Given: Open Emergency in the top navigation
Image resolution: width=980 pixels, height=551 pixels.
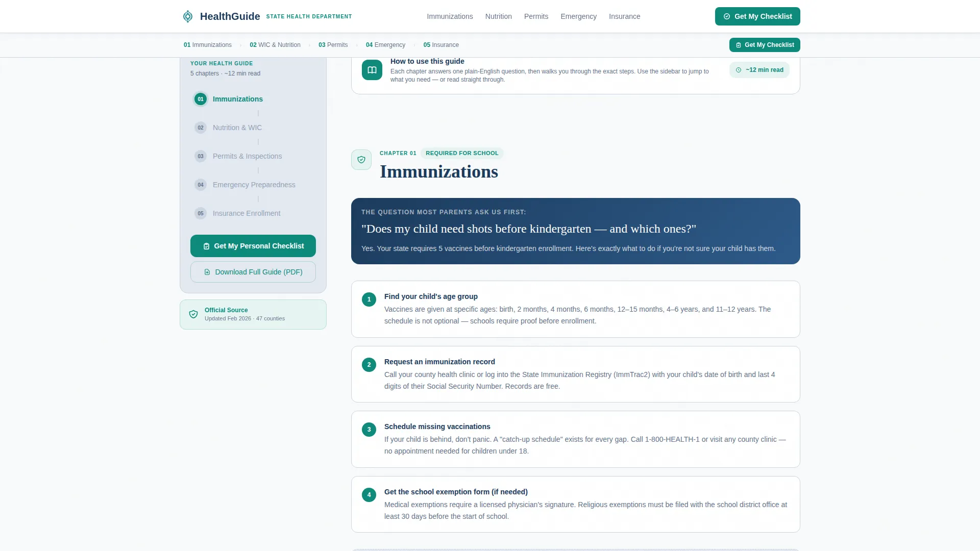Looking at the screenshot, I should coord(578,16).
